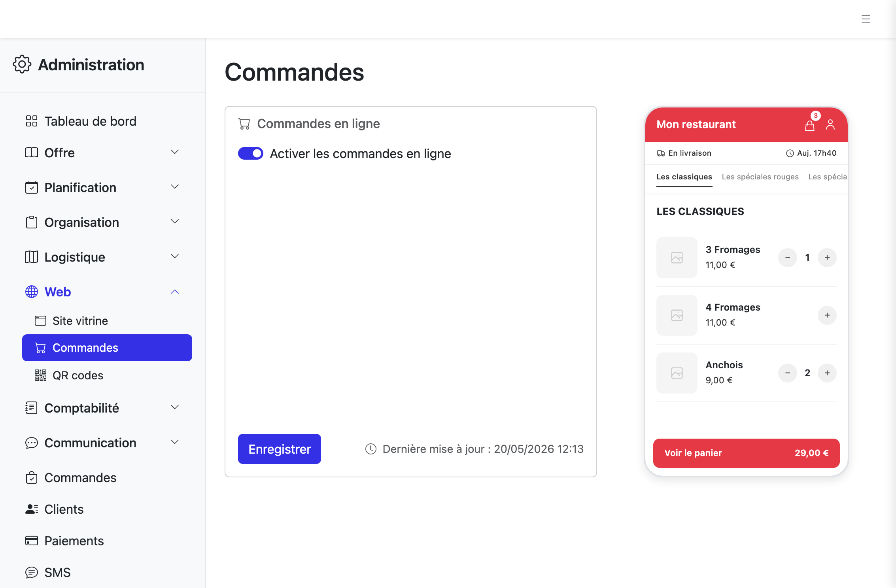Click the 4 Fromages image placeholder

pyautogui.click(x=677, y=315)
